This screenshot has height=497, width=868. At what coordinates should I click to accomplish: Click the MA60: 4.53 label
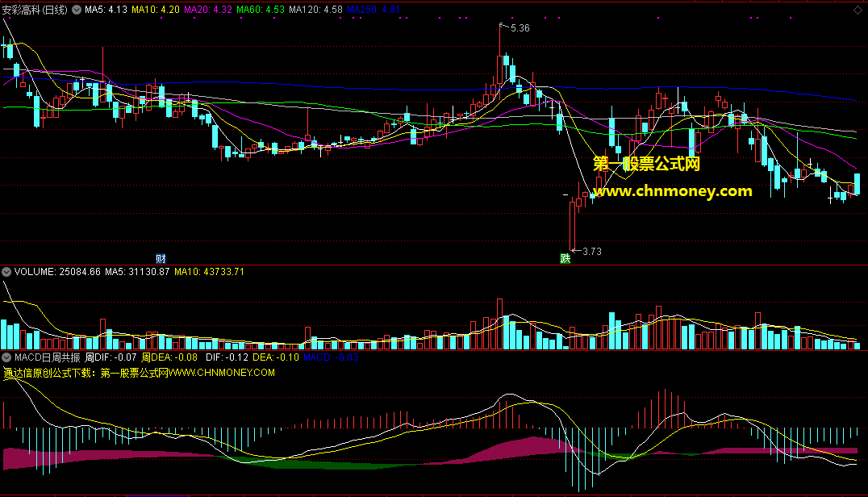[261, 10]
